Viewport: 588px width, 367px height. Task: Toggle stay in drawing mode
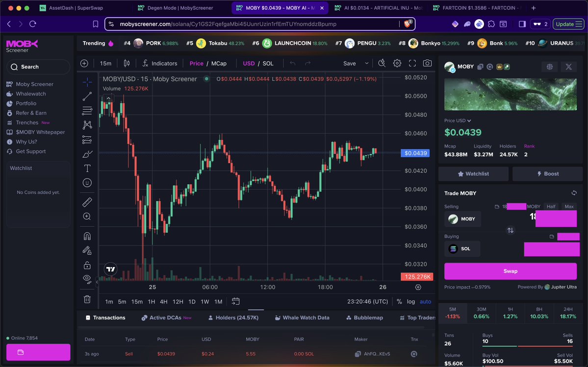coord(87,250)
